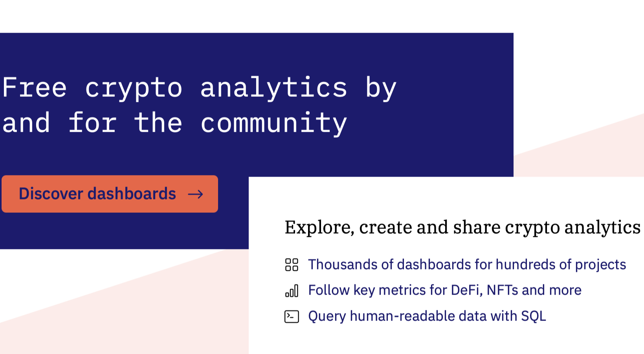This screenshot has height=354, width=644.
Task: Click the word 'SQL' in the query line
Action: [x=534, y=316]
